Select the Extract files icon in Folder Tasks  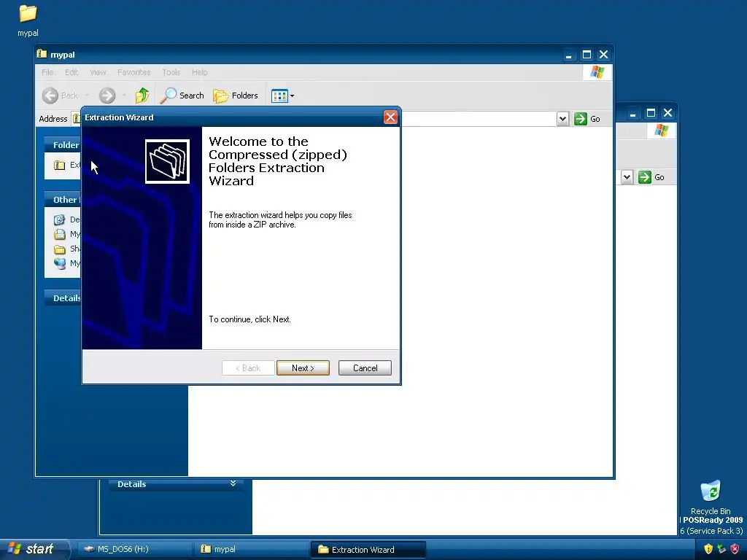click(59, 166)
